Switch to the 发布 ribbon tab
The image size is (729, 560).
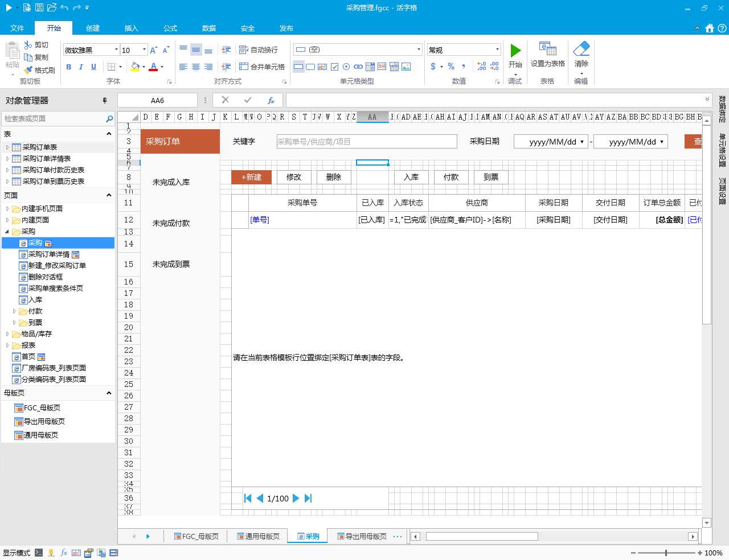286,28
